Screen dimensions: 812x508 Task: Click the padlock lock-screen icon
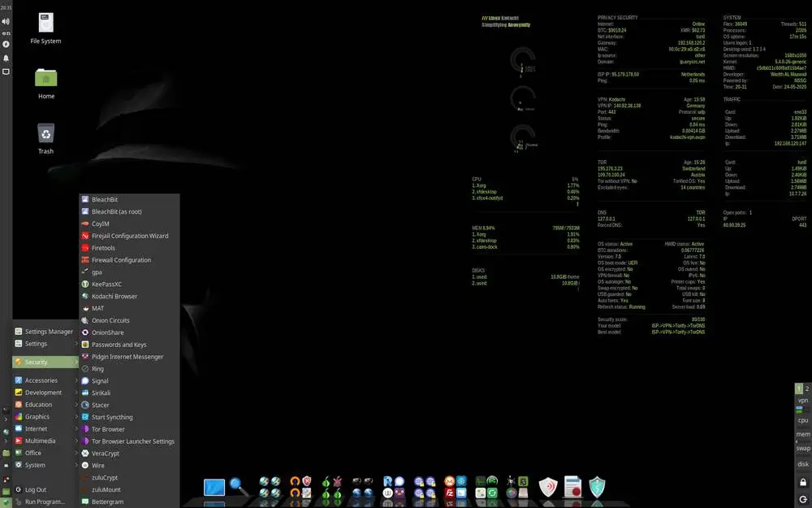(803, 482)
